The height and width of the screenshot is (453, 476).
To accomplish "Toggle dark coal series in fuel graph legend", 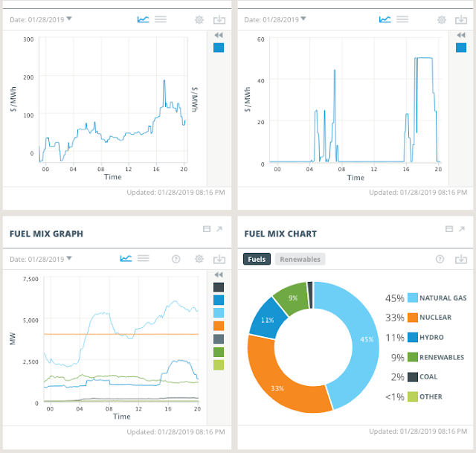I will (219, 287).
